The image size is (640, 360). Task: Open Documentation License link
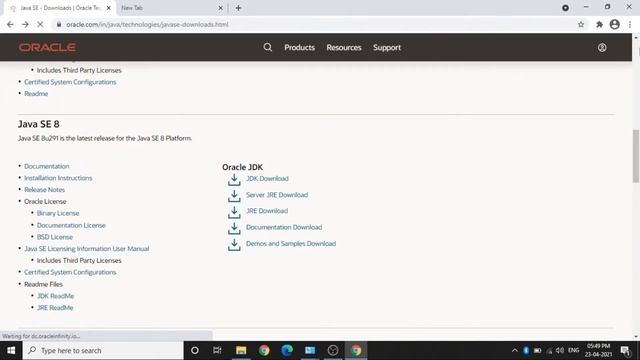coord(71,225)
